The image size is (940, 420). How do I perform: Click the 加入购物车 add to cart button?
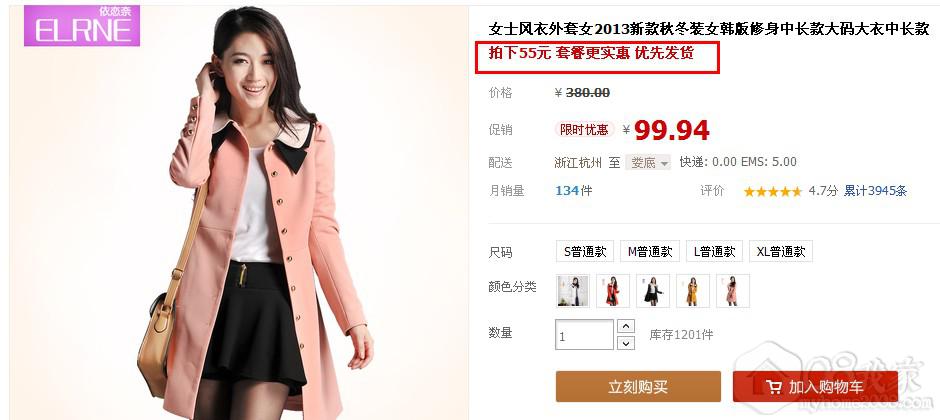(815, 386)
